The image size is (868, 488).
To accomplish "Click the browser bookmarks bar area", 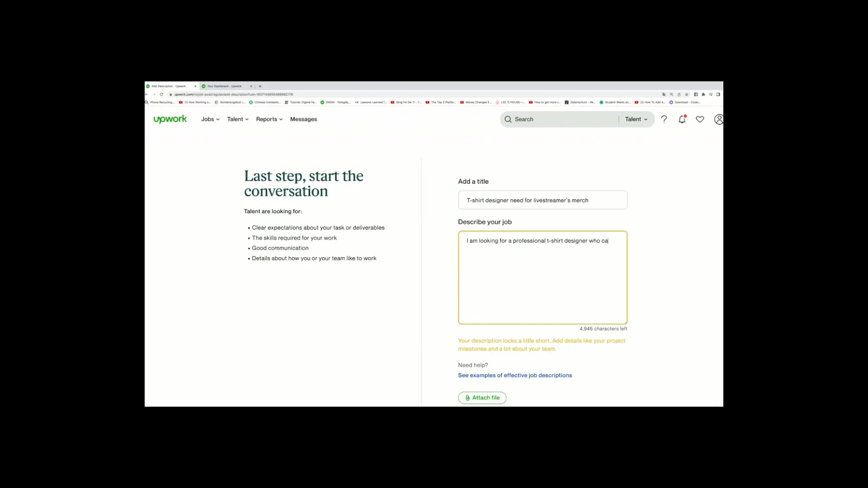I will click(434, 102).
